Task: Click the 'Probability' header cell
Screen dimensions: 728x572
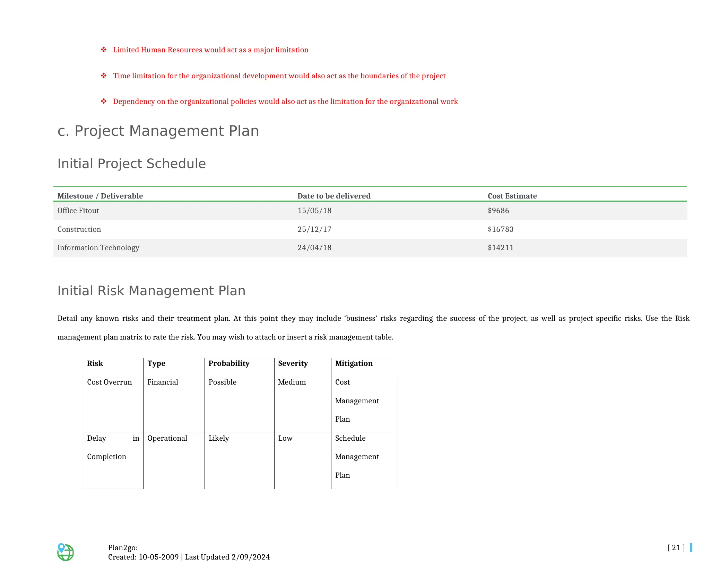Action: click(x=240, y=368)
